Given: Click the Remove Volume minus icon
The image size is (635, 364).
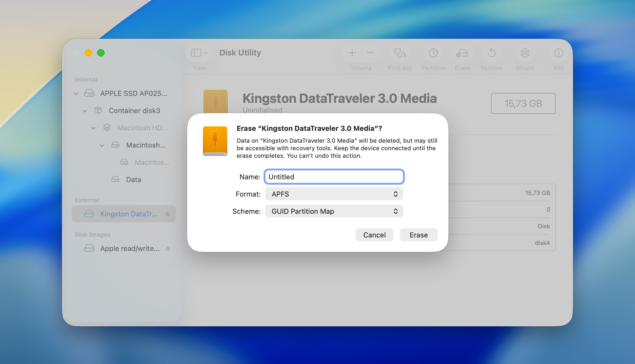Looking at the screenshot, I should tap(371, 53).
